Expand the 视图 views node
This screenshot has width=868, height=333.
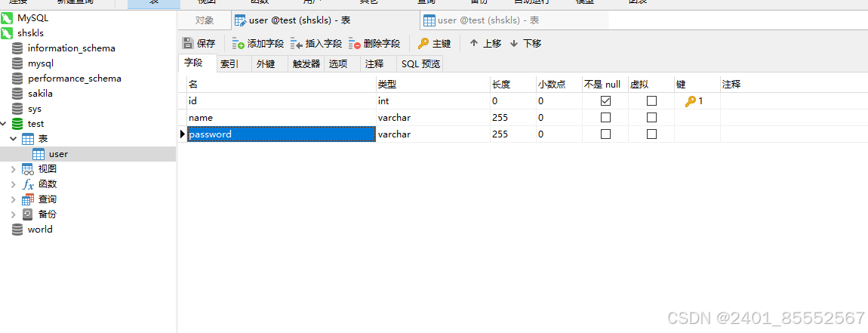(14, 169)
